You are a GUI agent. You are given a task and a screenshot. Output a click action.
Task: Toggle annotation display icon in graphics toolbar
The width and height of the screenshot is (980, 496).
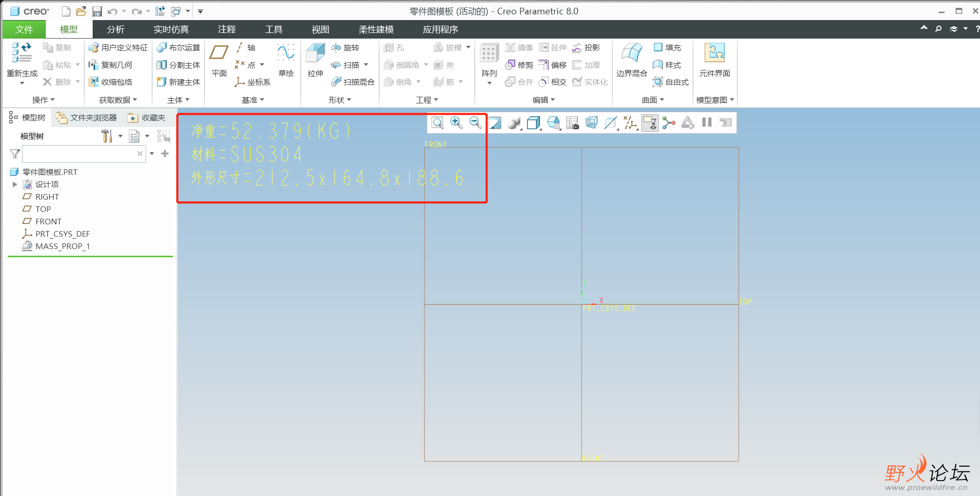(650, 122)
